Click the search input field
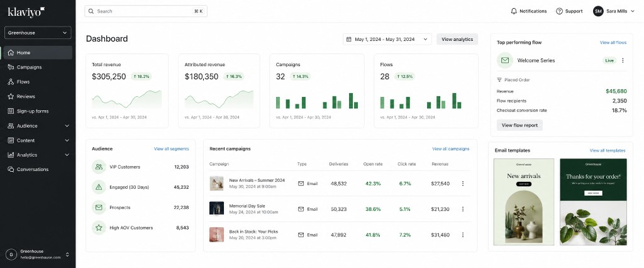Screen dimensions: 644x268 point(146,11)
